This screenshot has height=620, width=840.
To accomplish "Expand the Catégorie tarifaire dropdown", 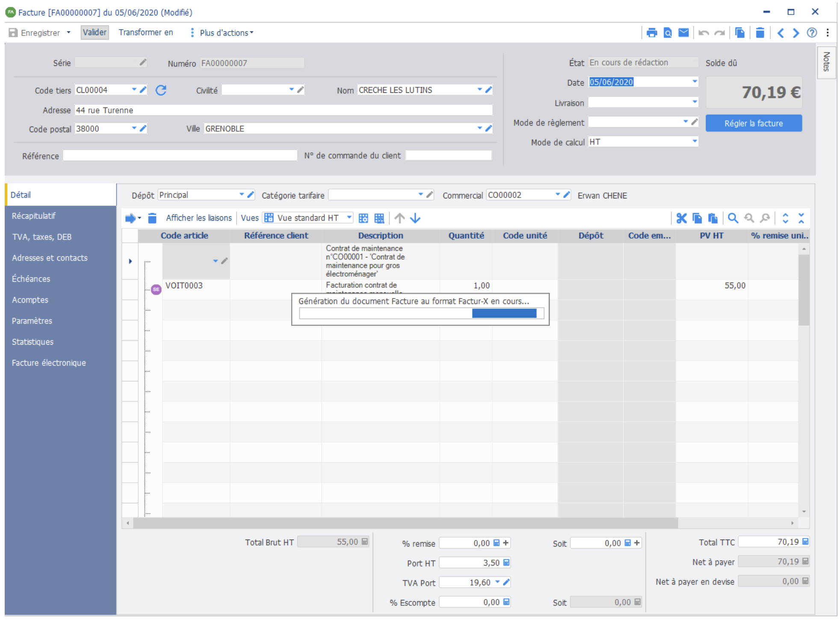I will click(x=421, y=195).
